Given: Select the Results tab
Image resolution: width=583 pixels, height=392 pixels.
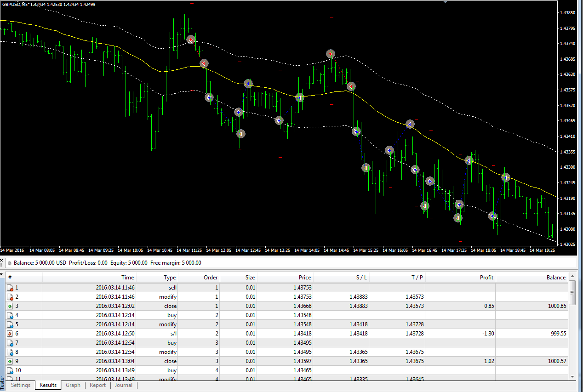Looking at the screenshot, I should (x=48, y=385).
